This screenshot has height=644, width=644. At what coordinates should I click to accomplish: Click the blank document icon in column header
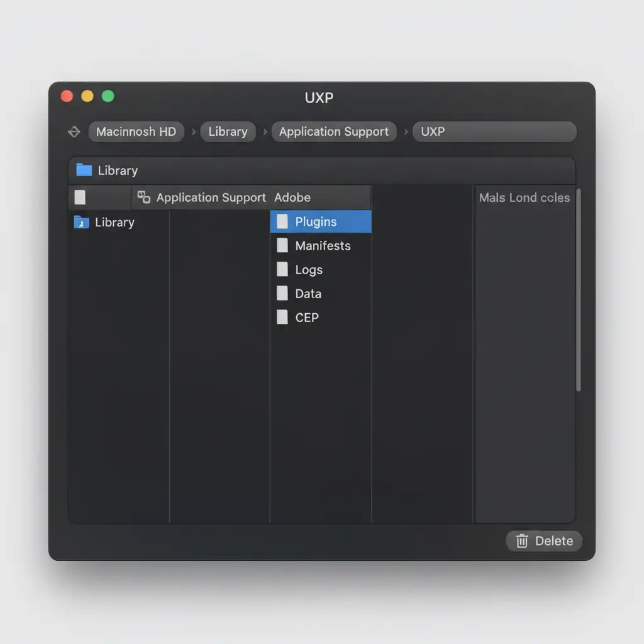(x=80, y=197)
